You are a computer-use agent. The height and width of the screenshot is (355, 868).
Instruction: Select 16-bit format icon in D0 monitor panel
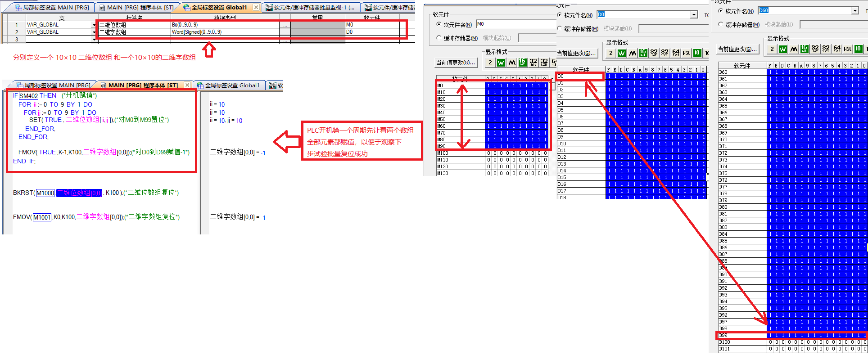coord(643,53)
